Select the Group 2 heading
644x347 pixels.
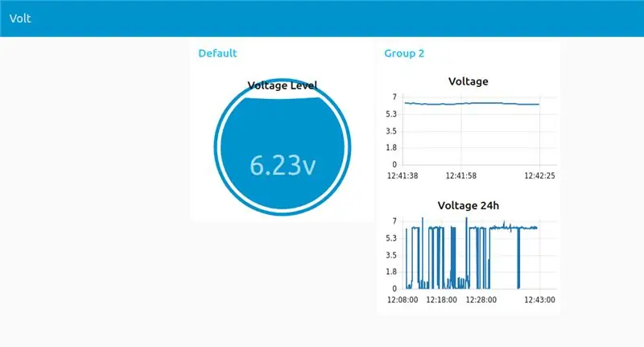(404, 53)
